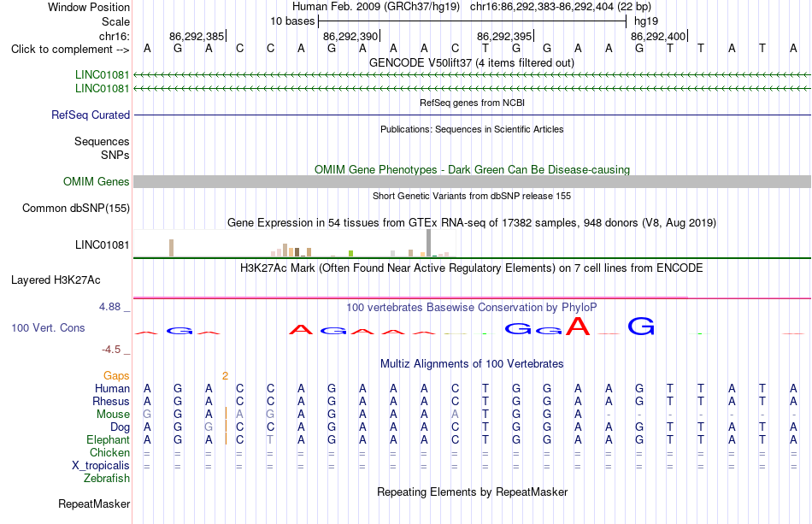The height and width of the screenshot is (524, 812).
Task: Click 'Click to complement -->' to complement bases
Action: point(70,50)
